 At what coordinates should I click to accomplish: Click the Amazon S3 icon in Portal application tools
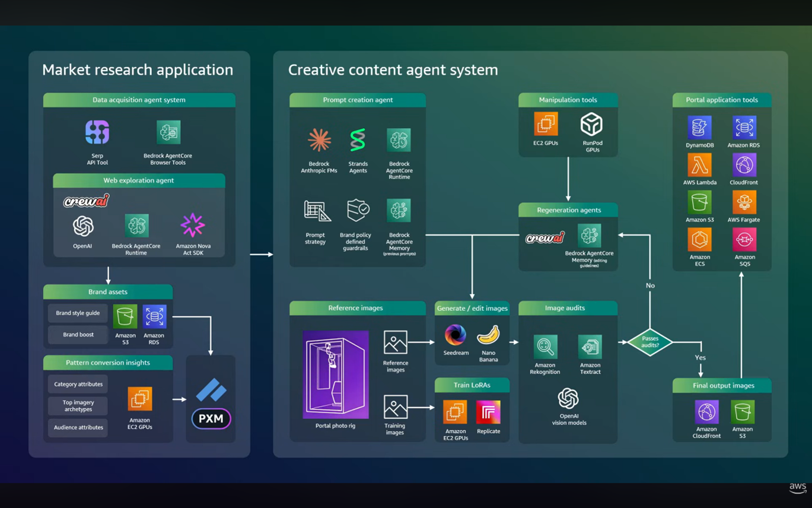pos(699,202)
